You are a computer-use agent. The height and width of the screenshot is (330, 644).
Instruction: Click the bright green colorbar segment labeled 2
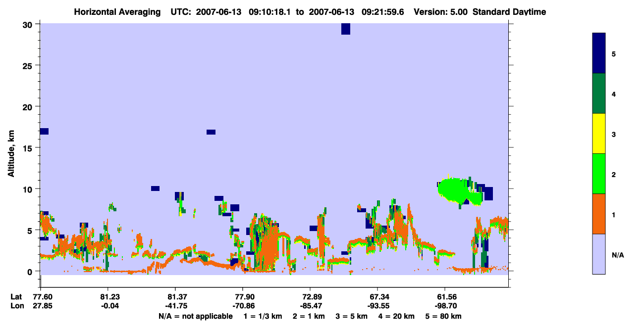[599, 174]
